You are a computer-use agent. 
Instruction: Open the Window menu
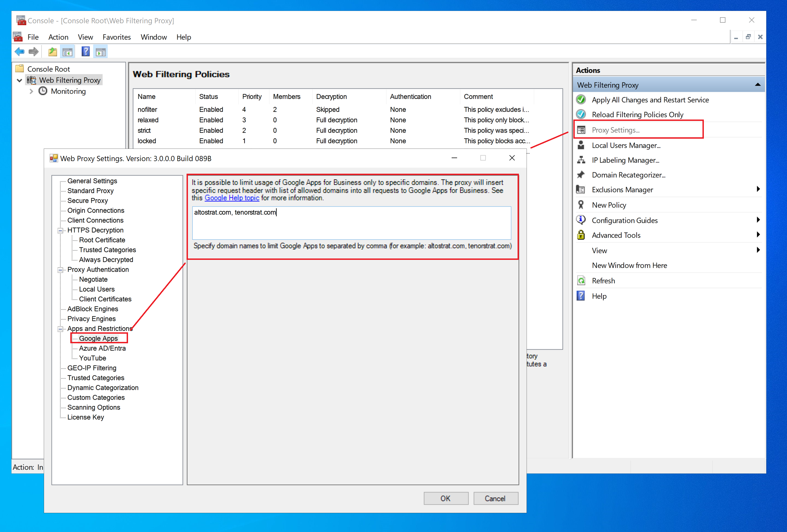click(x=154, y=37)
